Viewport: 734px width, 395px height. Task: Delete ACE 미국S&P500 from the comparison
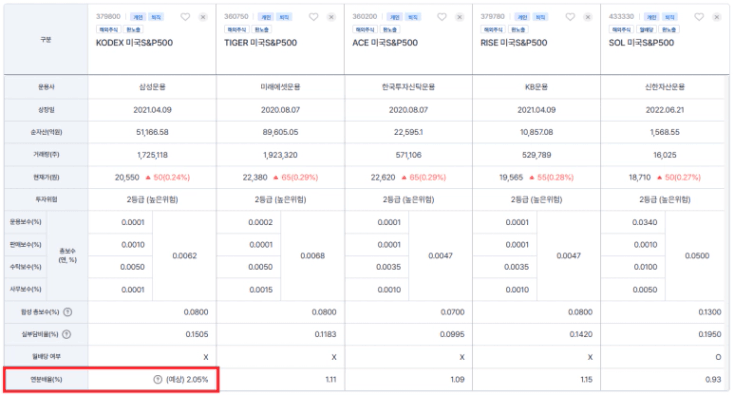459,17
